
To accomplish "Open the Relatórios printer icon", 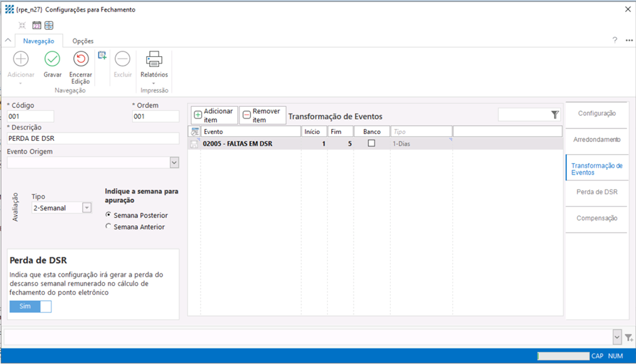I will pyautogui.click(x=154, y=60).
